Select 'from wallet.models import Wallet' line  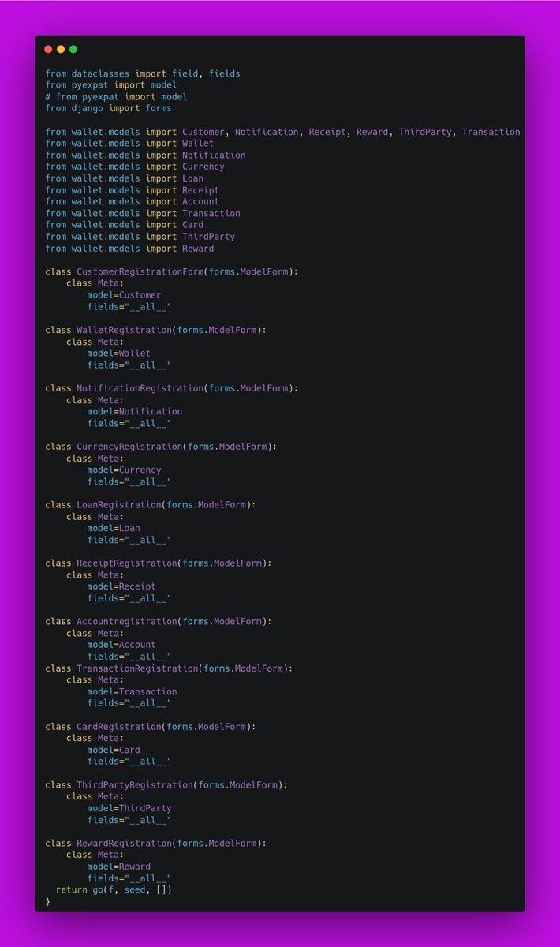click(129, 144)
